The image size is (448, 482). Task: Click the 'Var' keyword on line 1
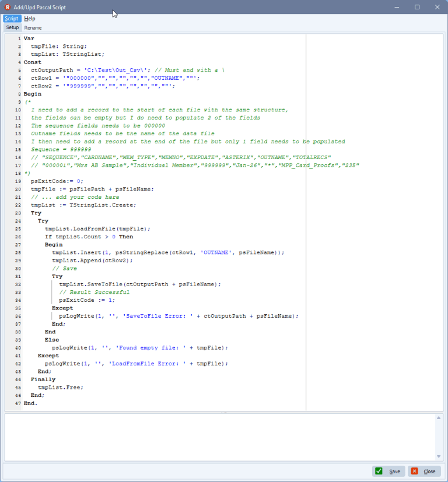[29, 38]
